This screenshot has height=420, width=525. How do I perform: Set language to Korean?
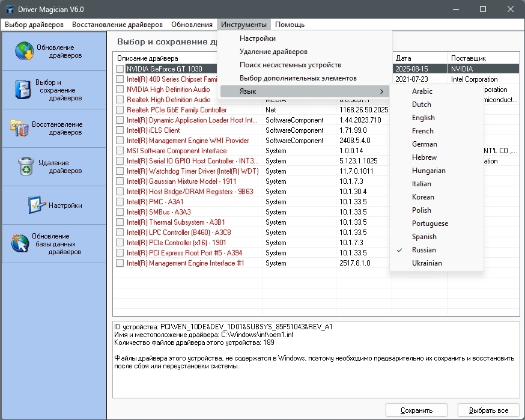point(436,197)
